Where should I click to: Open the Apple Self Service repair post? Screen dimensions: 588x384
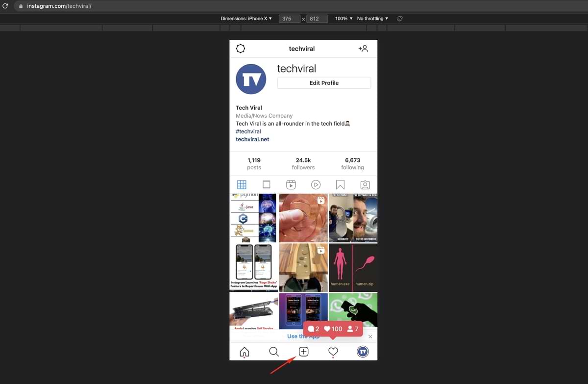click(254, 311)
